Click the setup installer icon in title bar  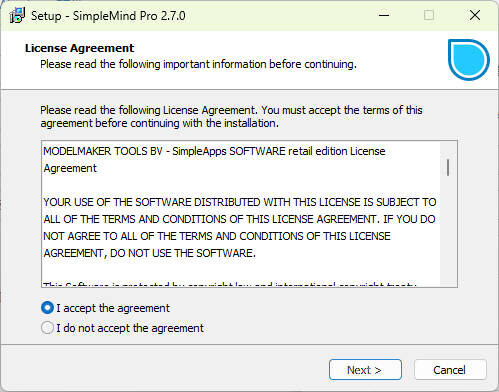pos(17,15)
